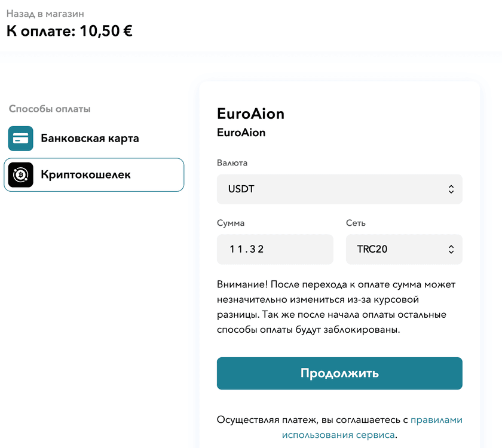The image size is (502, 448).
Task: Select the "Криптокошелек" payment method label
Action: coord(85,175)
